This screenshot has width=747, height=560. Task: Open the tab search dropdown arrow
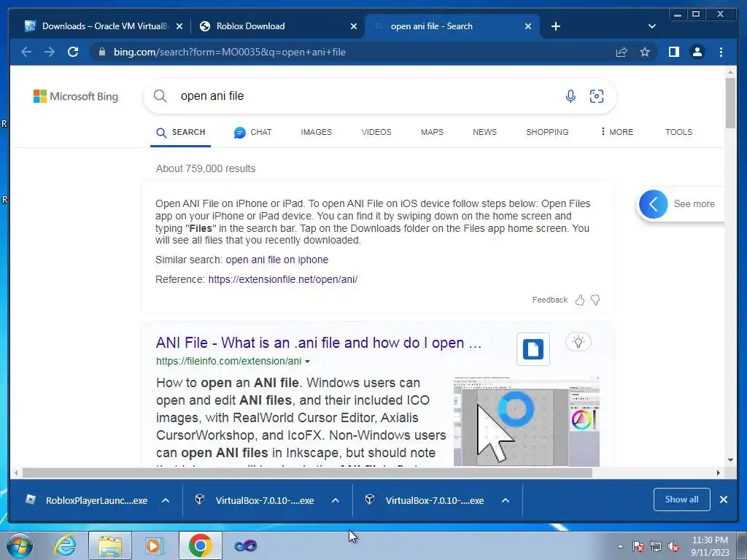(652, 26)
